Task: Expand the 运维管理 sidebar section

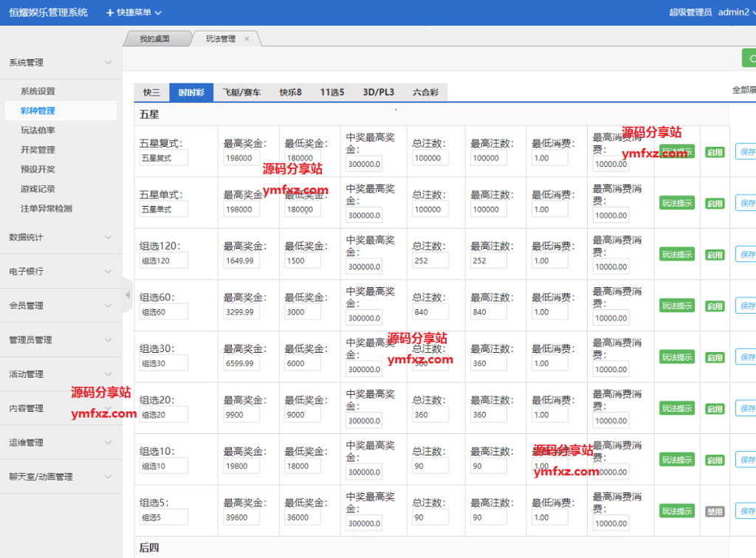Action: pos(61,442)
